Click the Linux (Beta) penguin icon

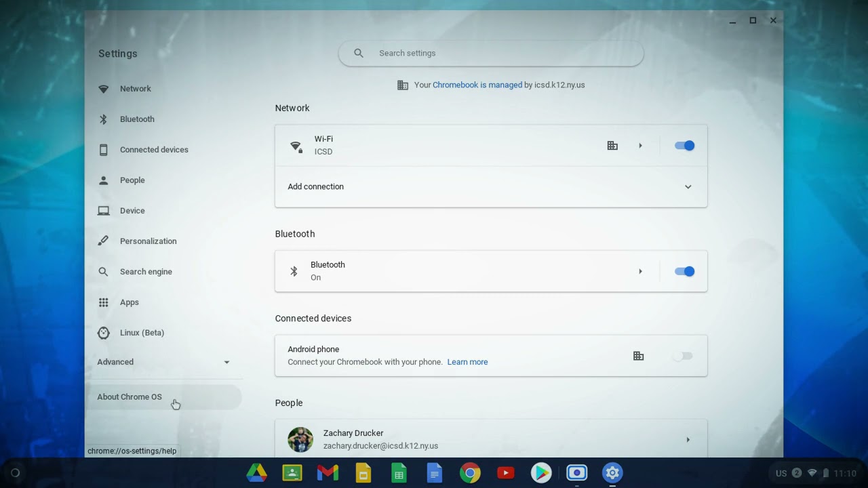(x=103, y=333)
